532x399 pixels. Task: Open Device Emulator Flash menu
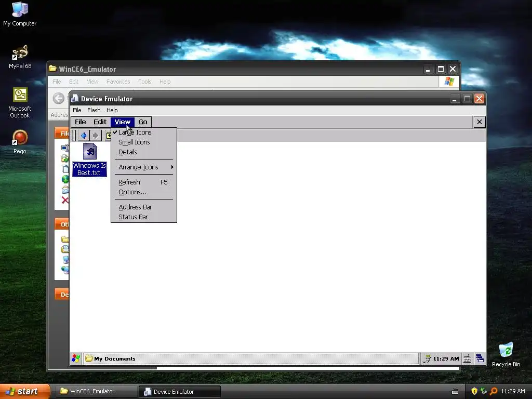pyautogui.click(x=94, y=110)
